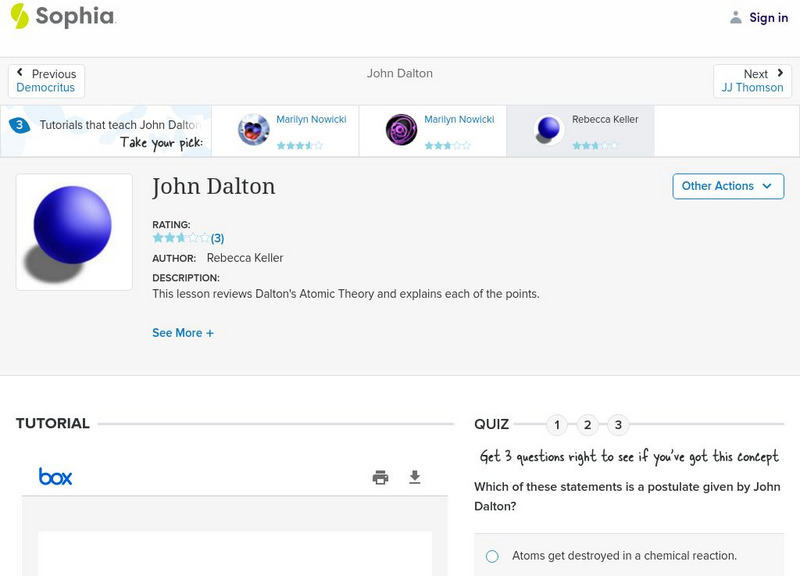Jump to quiz question 2
This screenshot has height=576, width=800.
click(587, 424)
